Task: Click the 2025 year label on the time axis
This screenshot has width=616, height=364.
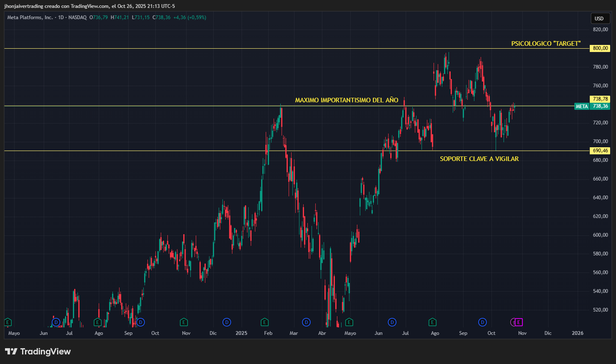Action: coord(241,333)
